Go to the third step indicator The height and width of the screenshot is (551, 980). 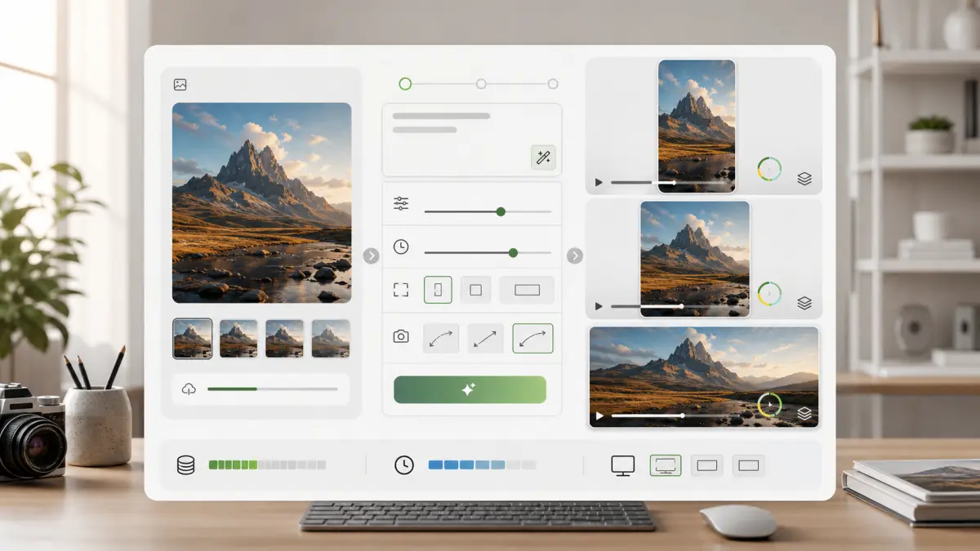(553, 83)
